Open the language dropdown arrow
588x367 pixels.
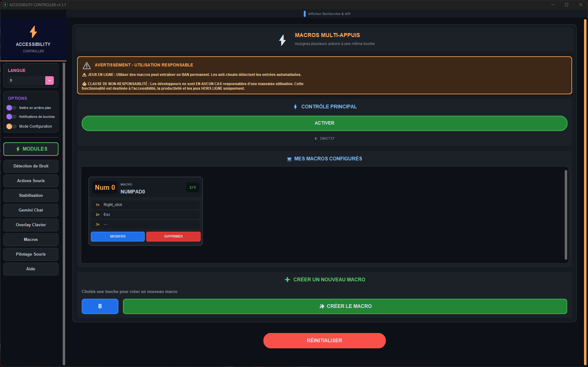(x=50, y=81)
